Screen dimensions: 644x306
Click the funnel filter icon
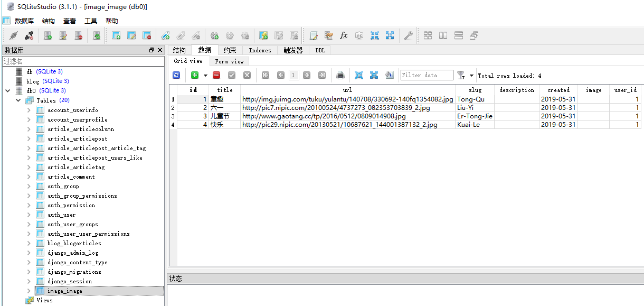point(461,75)
